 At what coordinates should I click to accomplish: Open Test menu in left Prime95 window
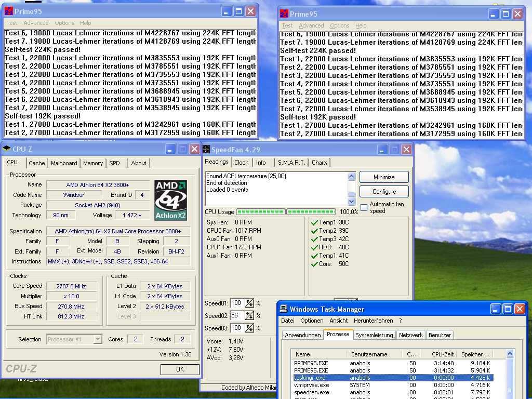point(11,23)
